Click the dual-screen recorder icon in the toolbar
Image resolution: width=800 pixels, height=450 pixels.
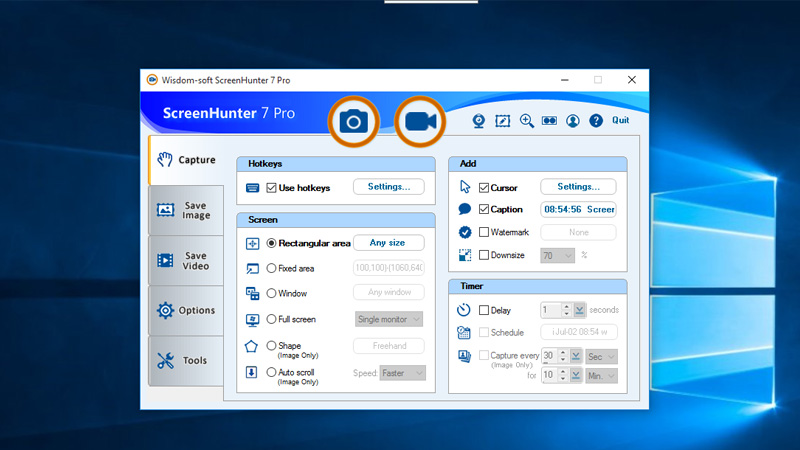tap(549, 121)
